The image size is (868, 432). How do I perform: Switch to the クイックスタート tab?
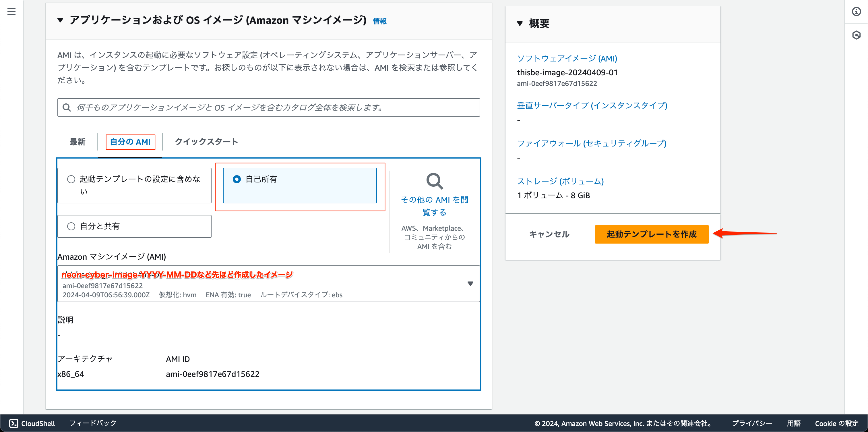click(206, 142)
